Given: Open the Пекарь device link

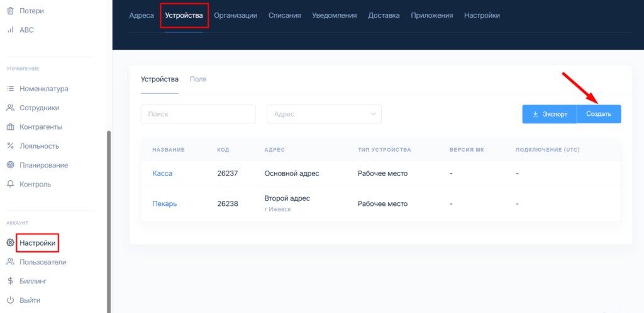Looking at the screenshot, I should click(164, 204).
